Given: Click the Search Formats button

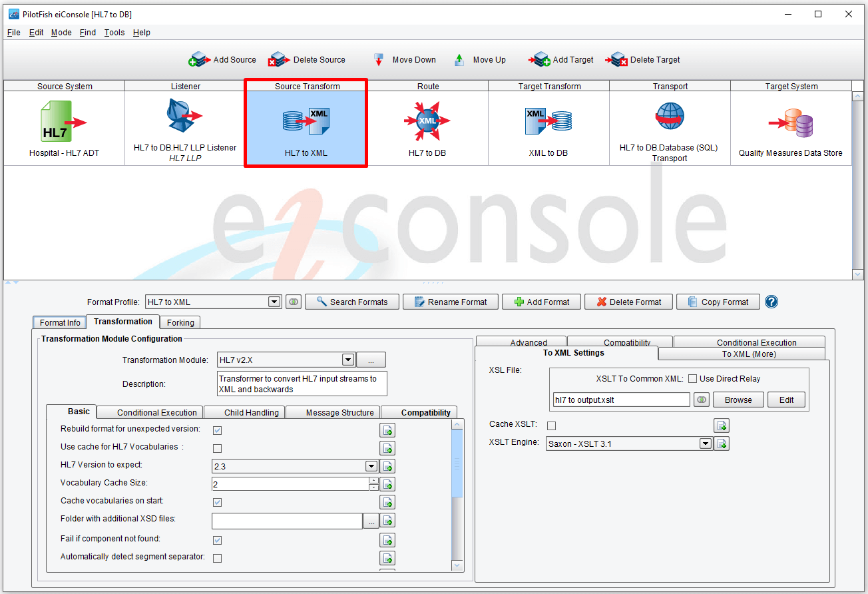Looking at the screenshot, I should click(351, 302).
